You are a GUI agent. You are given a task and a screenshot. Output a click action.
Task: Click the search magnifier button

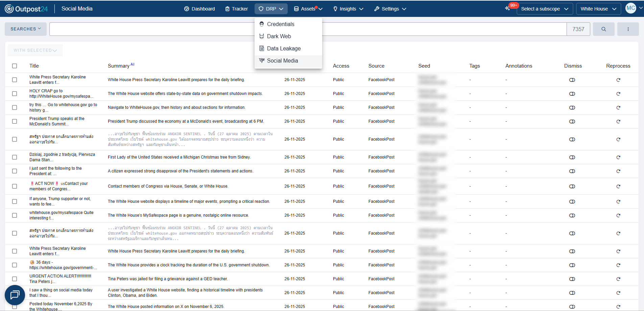(603, 29)
